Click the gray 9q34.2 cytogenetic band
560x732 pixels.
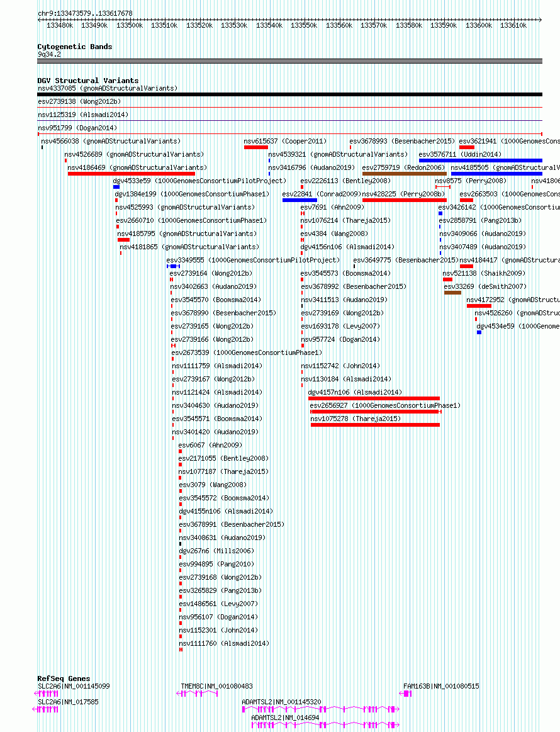tap(290, 60)
